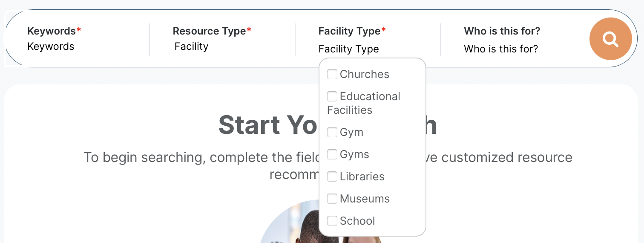This screenshot has height=243, width=644.
Task: Mark the Museums checkbox
Action: (332, 199)
